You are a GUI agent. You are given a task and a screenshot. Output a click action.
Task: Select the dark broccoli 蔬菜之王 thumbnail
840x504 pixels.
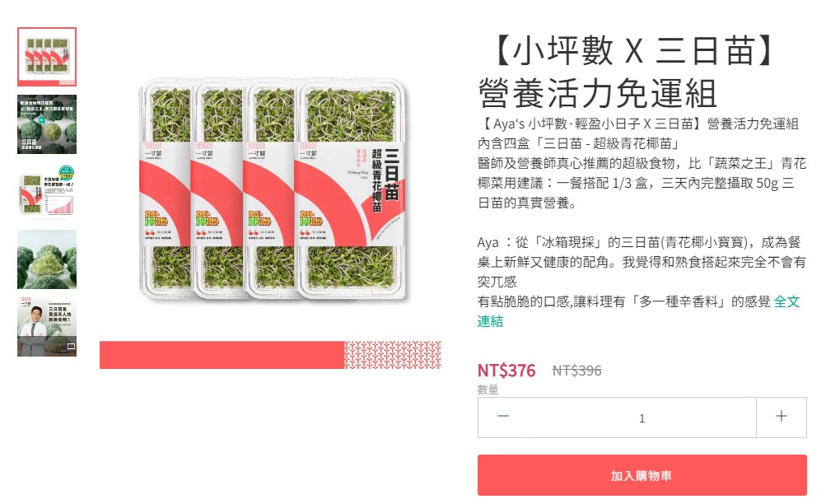click(x=47, y=124)
